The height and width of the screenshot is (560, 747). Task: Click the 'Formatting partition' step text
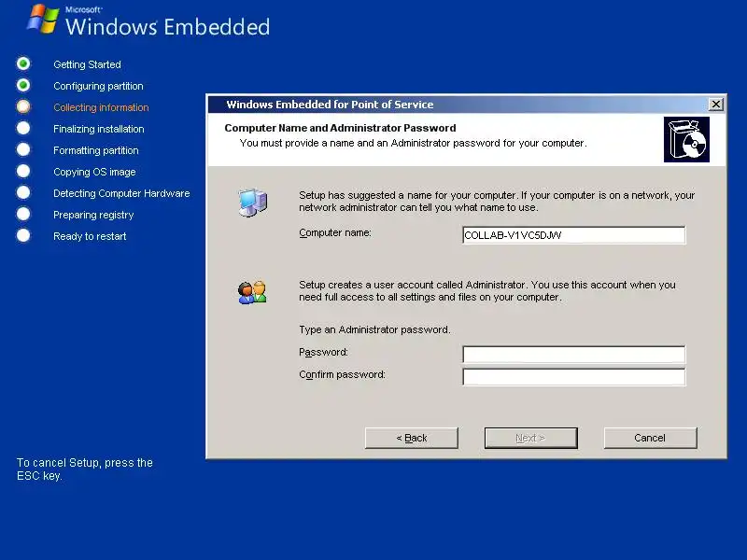point(96,150)
